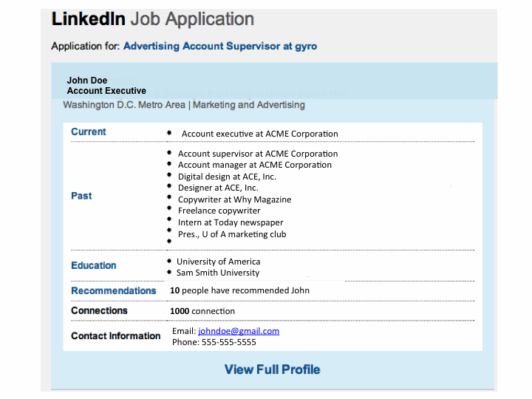Select the Past section label

(x=81, y=196)
